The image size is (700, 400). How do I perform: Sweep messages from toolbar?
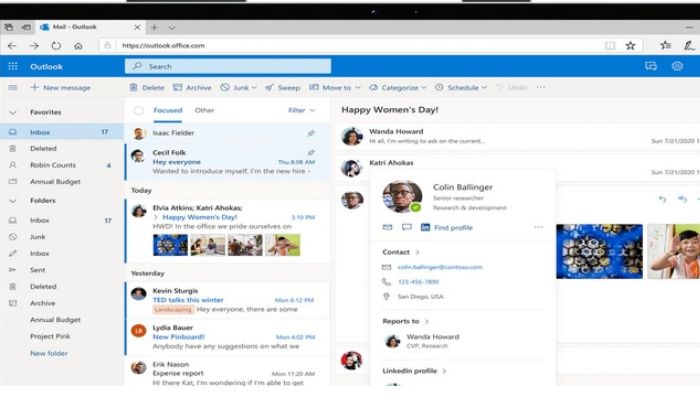(x=282, y=88)
